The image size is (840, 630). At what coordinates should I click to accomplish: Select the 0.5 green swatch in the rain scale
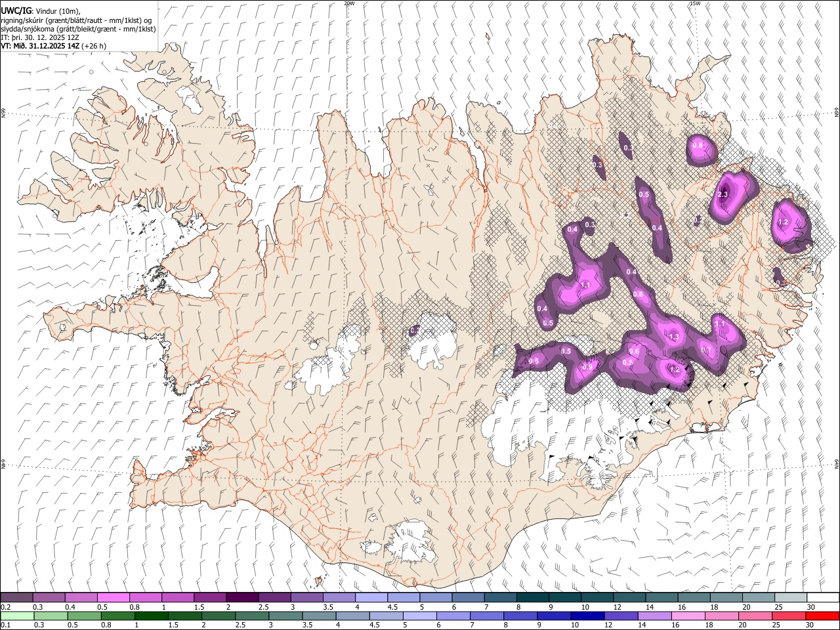click(x=83, y=616)
